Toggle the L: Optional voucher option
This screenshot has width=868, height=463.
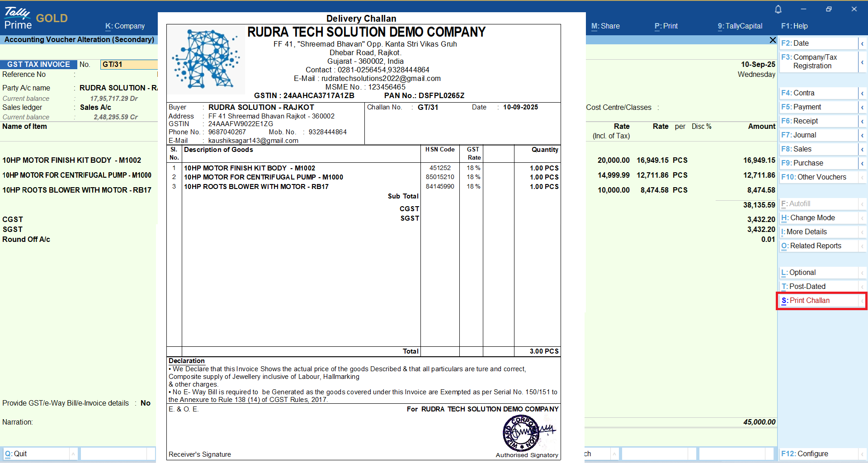pos(819,273)
